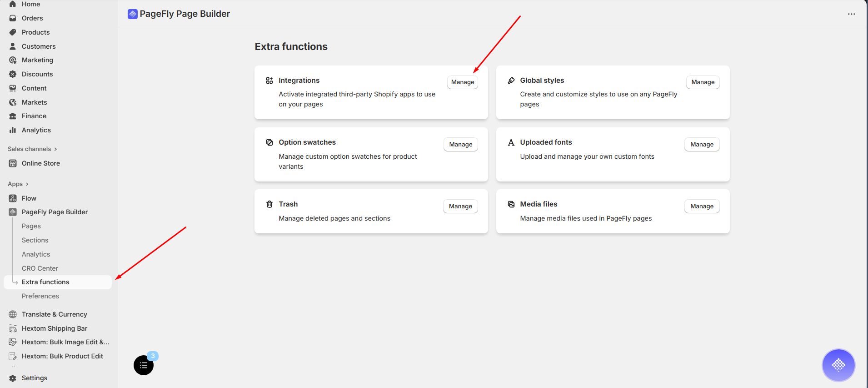This screenshot has height=388, width=868.
Task: Click the PageFly Page Builder header title
Action: click(185, 14)
